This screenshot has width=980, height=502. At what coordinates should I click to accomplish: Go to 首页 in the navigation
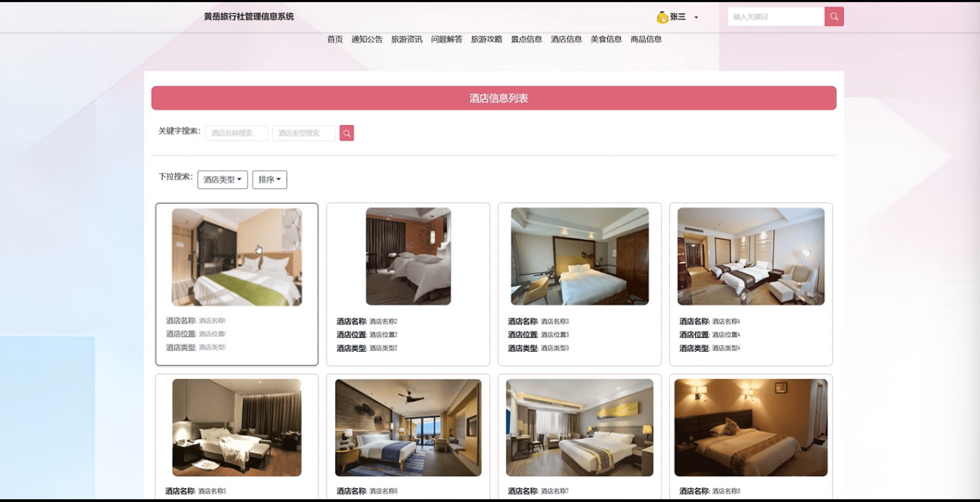[335, 39]
